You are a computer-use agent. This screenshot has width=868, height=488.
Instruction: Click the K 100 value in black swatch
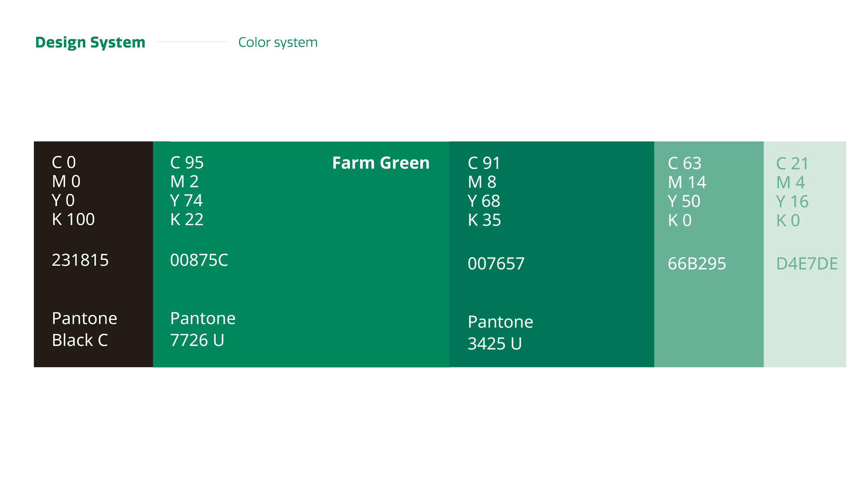73,220
